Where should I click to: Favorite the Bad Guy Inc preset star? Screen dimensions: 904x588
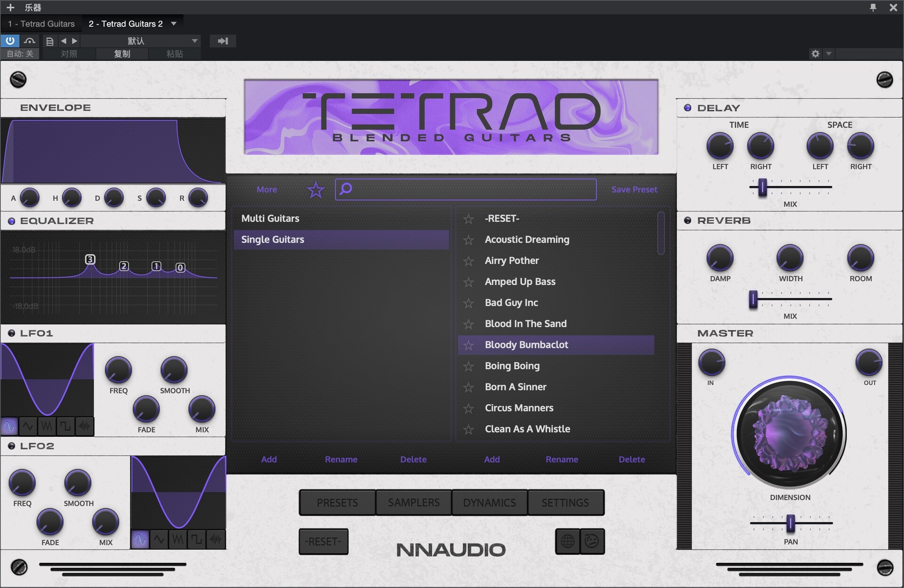[x=468, y=303]
